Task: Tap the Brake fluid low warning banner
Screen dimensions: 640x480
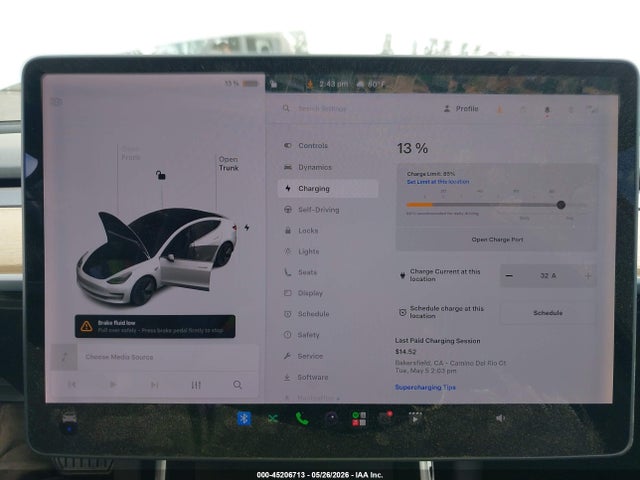Action: pyautogui.click(x=155, y=327)
